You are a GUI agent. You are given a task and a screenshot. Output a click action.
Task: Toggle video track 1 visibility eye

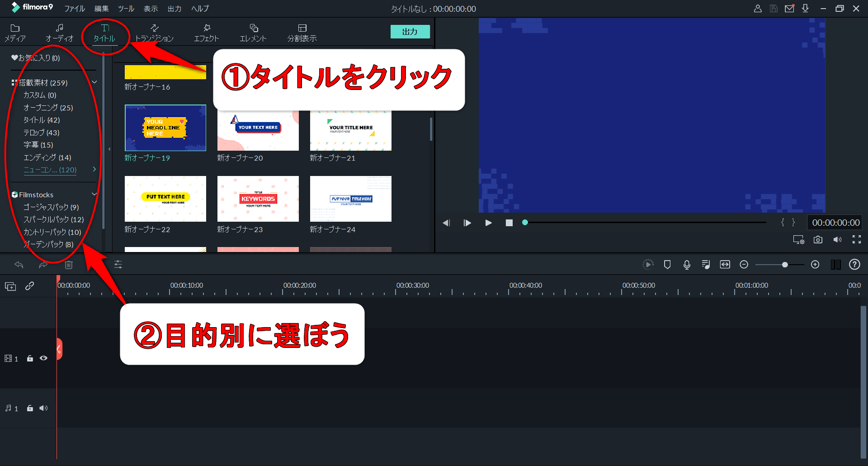click(x=43, y=358)
